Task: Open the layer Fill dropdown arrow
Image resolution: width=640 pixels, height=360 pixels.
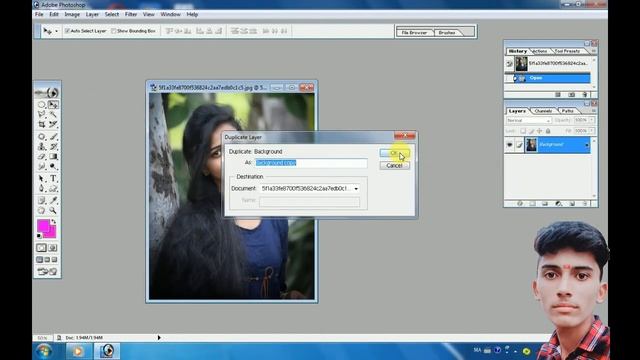Action: tap(592, 131)
